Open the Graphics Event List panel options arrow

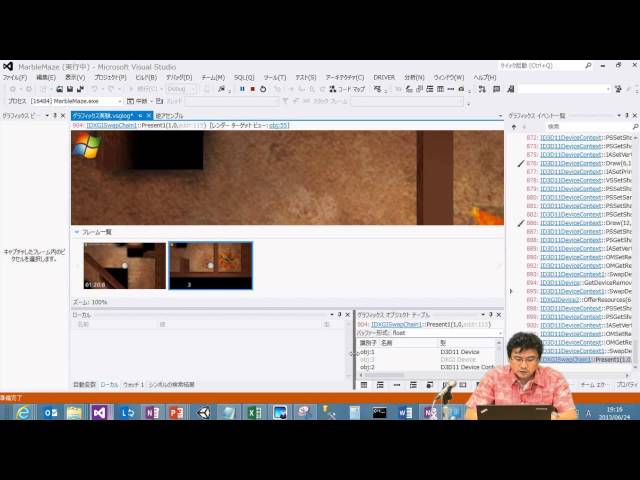[619, 116]
